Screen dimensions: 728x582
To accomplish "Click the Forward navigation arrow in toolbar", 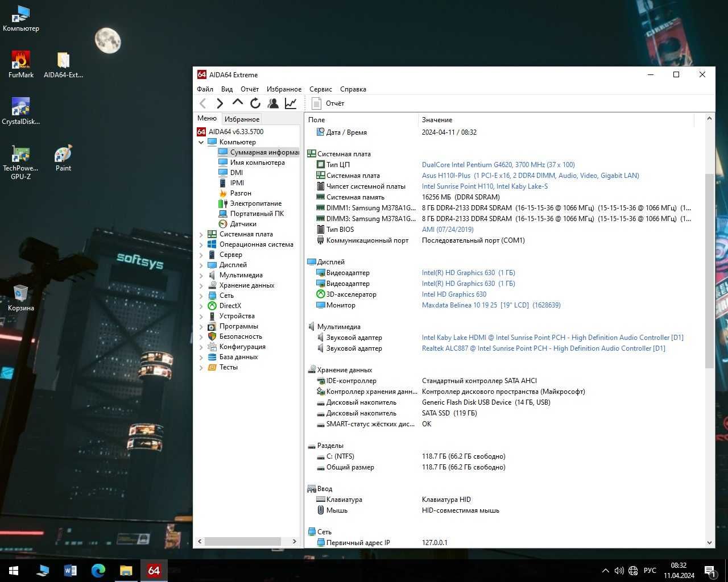I will click(x=220, y=103).
